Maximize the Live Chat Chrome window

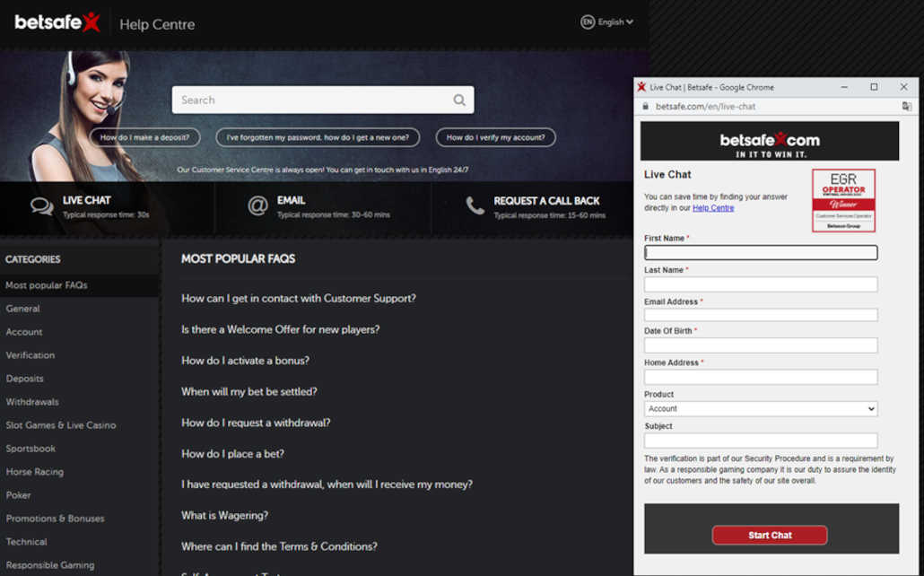874,87
